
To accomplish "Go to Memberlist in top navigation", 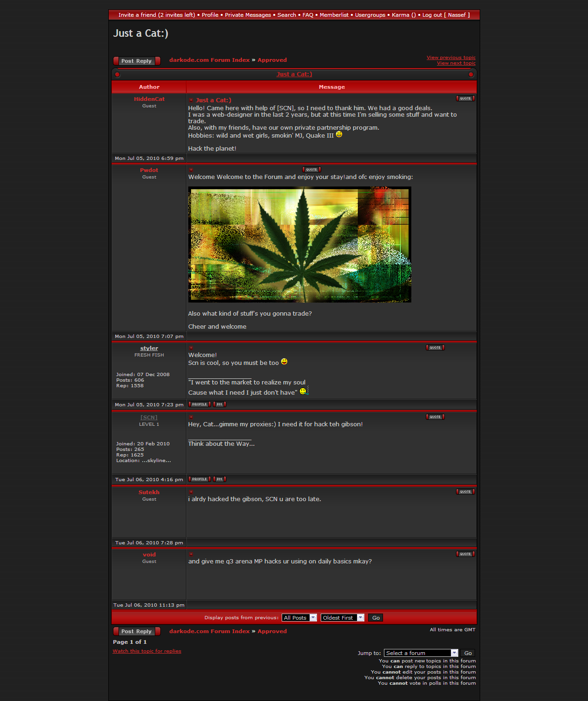I will [334, 15].
